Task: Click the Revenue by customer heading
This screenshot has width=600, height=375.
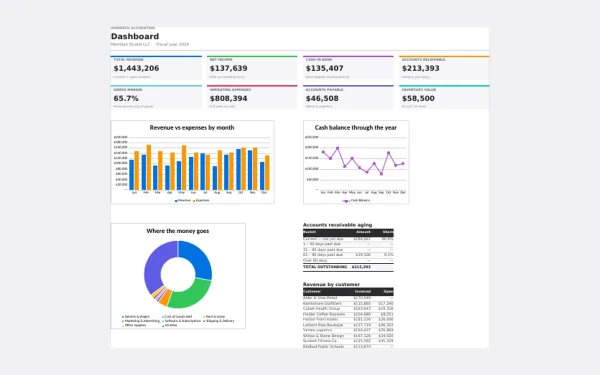Action: 331,284
